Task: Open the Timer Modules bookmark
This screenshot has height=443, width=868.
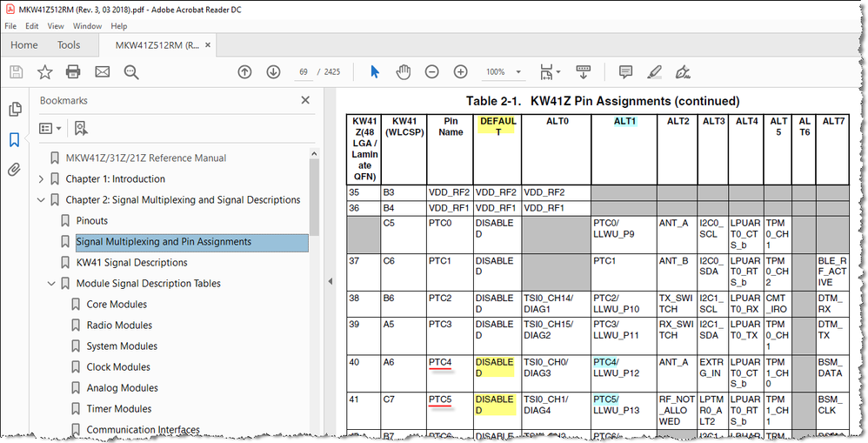Action: [119, 409]
